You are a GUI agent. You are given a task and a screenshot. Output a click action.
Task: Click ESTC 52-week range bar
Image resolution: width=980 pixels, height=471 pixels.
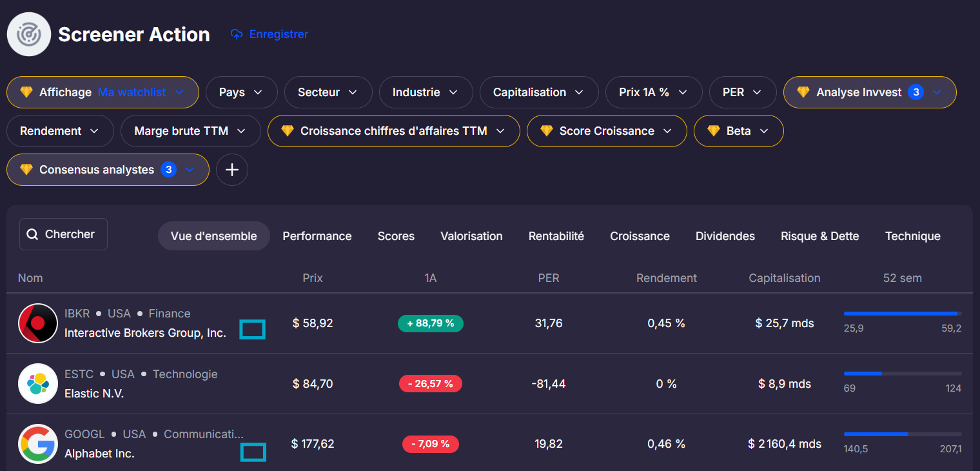point(903,374)
